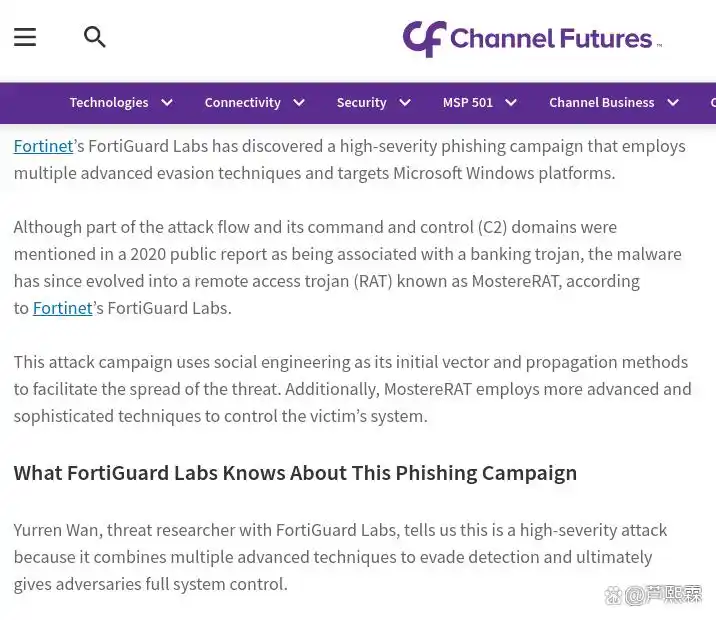716x620 pixels.
Task: Click the Fortinet link starting the article
Action: (43, 146)
